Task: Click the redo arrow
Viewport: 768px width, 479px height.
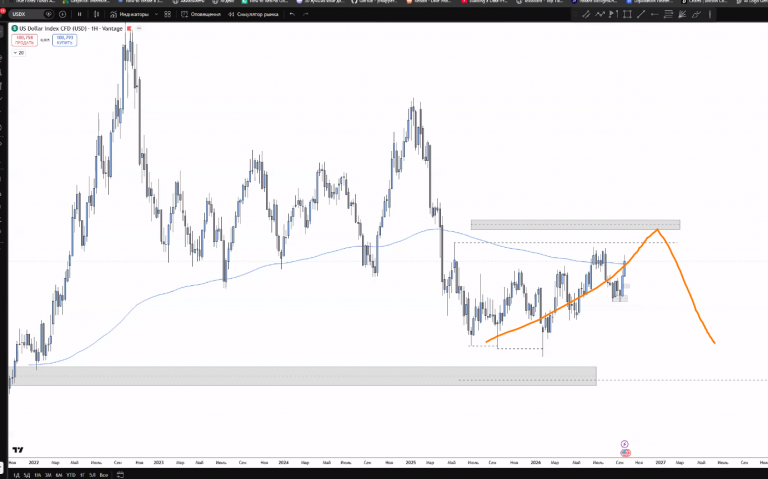Action: pos(306,14)
